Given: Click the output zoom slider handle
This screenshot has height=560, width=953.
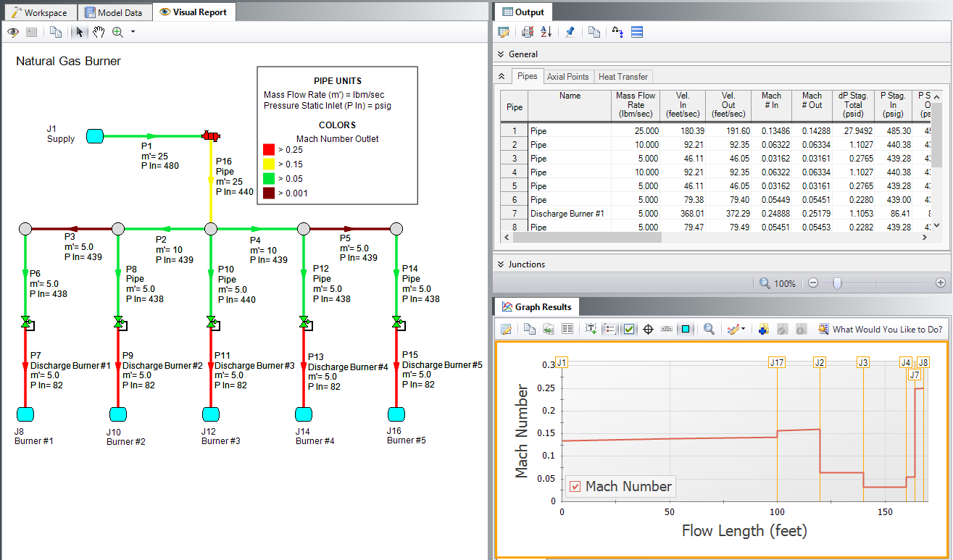Looking at the screenshot, I should pos(836,283).
